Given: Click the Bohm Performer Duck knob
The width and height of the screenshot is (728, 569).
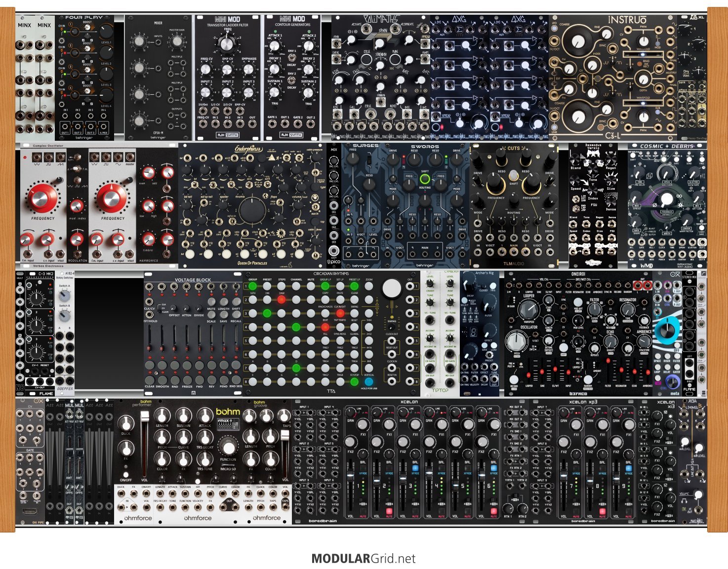Looking at the screenshot, I should click(x=126, y=423).
